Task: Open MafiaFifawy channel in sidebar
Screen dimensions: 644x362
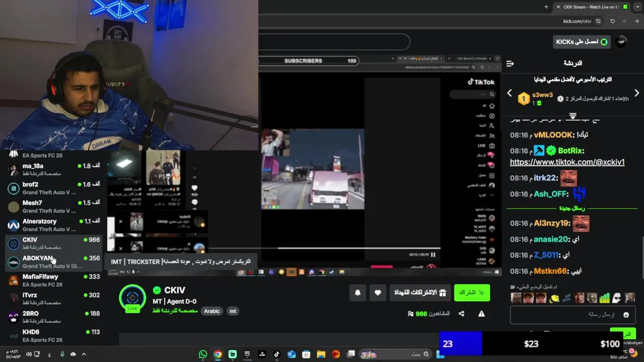Action: coord(54,280)
